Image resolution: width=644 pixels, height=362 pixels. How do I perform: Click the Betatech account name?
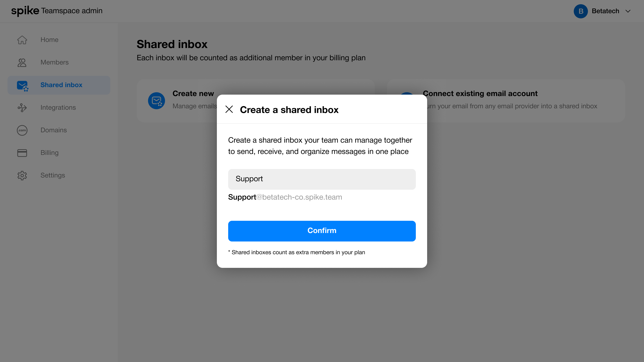pos(605,11)
